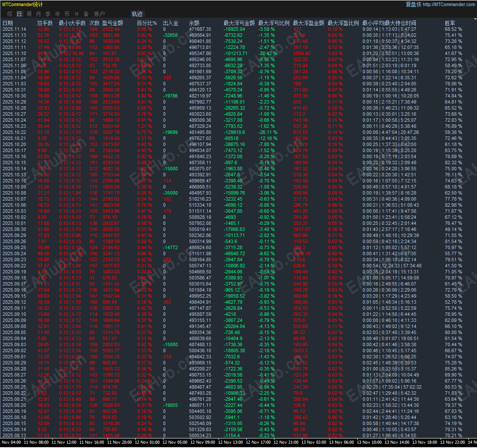Click the small arrow at header's right end
477x448 pixels.
475,19
